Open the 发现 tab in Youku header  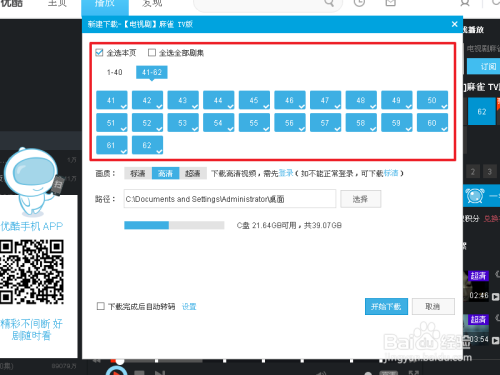point(152,4)
